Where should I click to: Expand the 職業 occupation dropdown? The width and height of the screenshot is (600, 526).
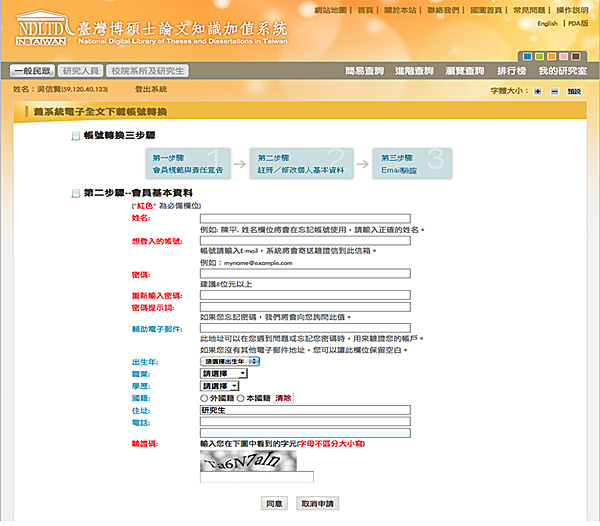[223, 373]
